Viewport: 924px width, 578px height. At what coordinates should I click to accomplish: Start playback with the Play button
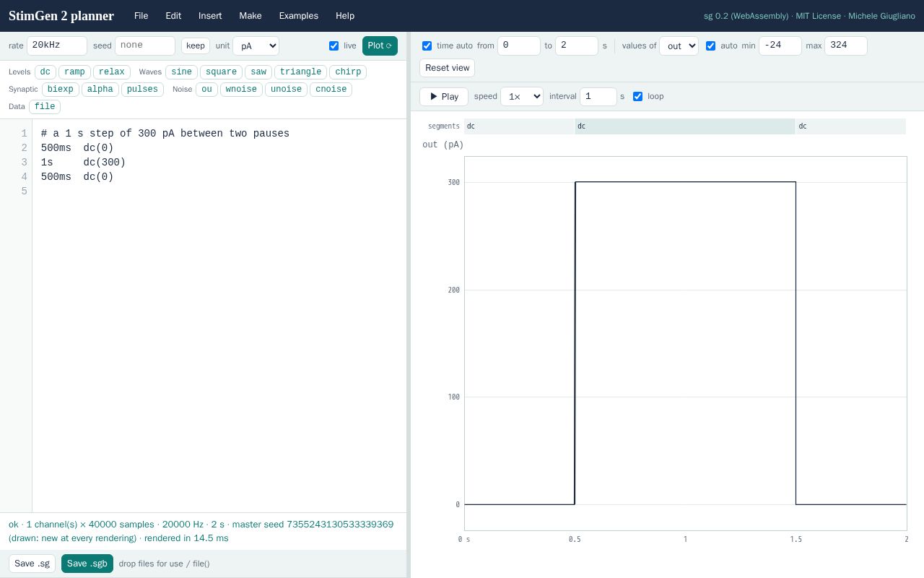point(444,96)
